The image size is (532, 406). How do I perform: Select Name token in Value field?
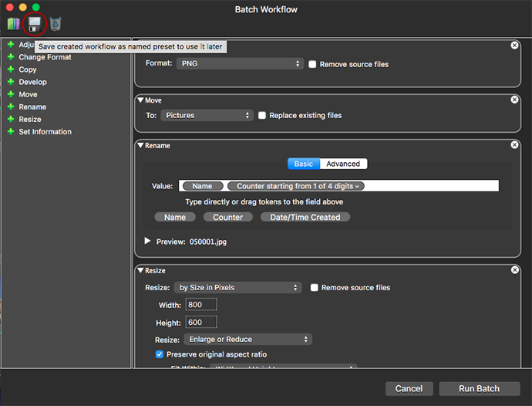tap(203, 186)
